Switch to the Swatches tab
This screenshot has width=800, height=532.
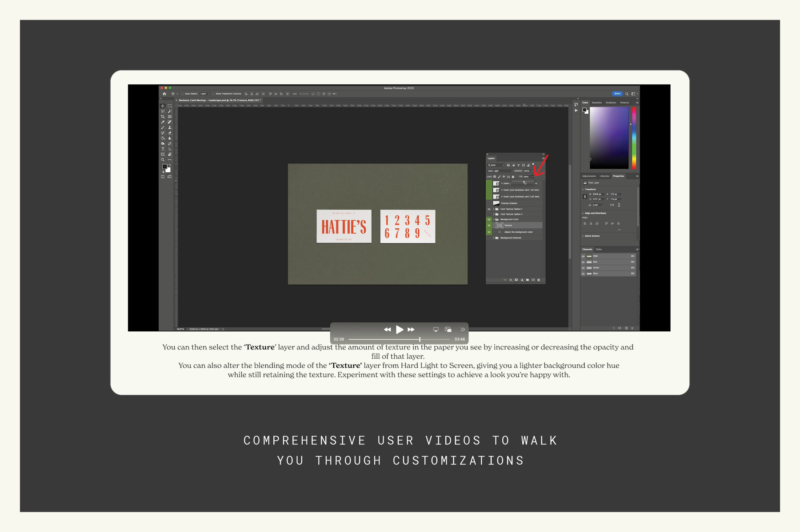click(596, 103)
